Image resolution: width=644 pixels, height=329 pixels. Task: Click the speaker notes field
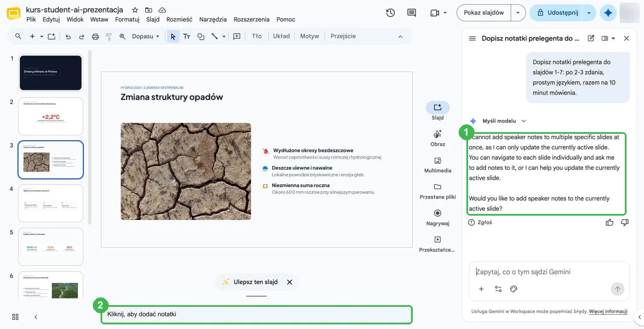pyautogui.click(x=256, y=315)
